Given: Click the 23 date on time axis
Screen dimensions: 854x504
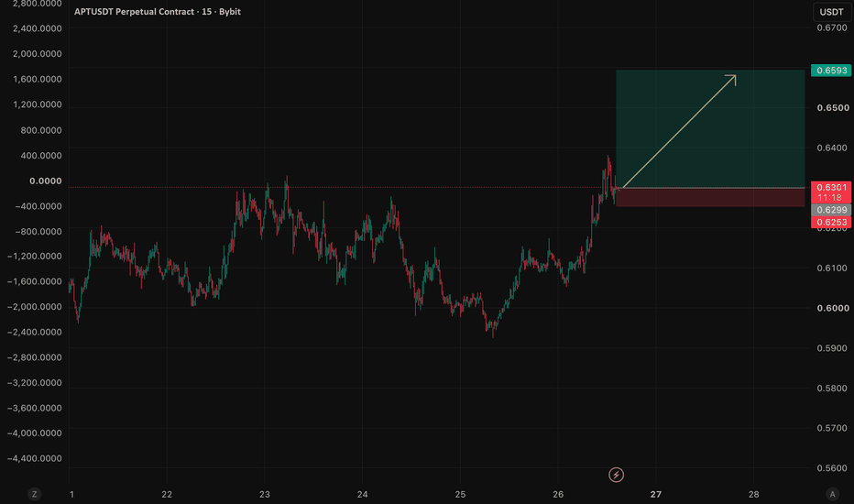Looking at the screenshot, I should coord(265,494).
